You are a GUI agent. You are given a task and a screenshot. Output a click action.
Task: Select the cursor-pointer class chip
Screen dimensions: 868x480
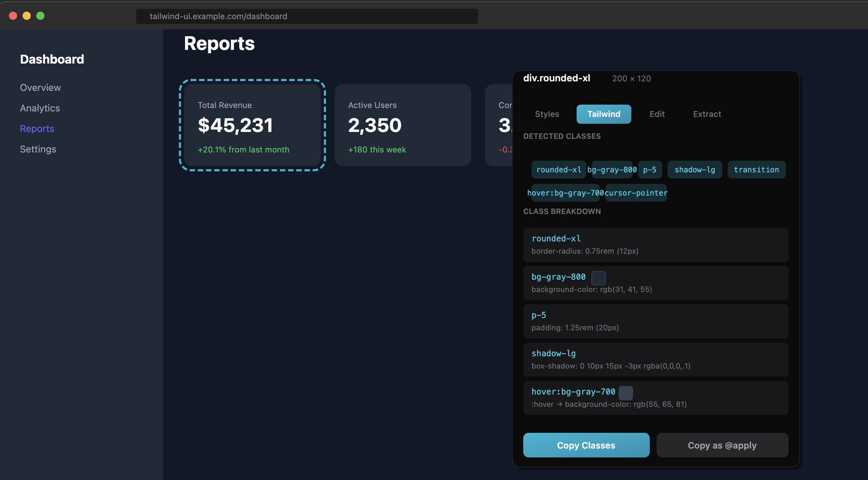click(635, 192)
